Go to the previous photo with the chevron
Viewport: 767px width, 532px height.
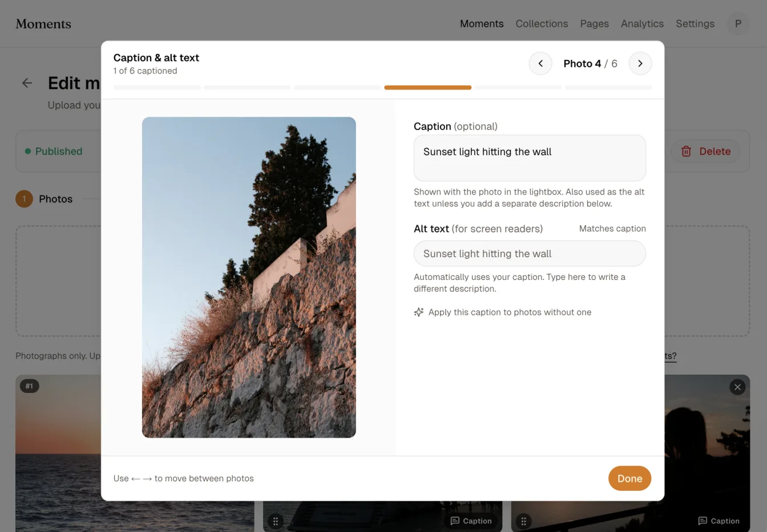click(540, 63)
